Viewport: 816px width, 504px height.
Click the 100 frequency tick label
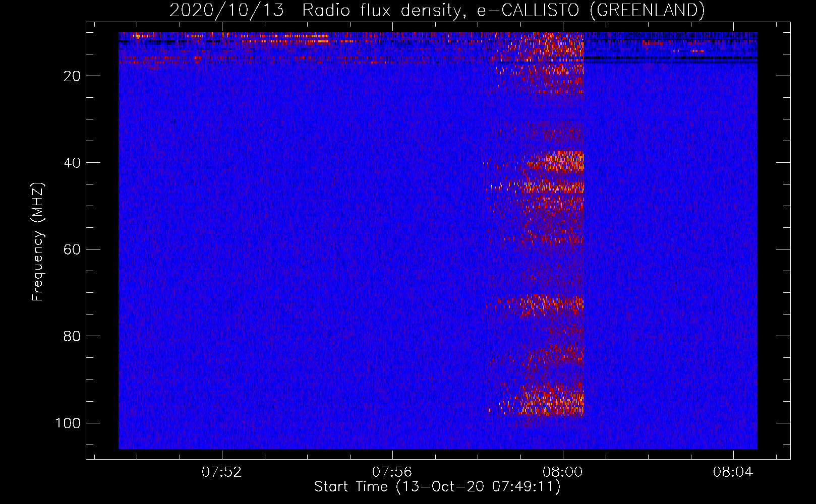68,423
